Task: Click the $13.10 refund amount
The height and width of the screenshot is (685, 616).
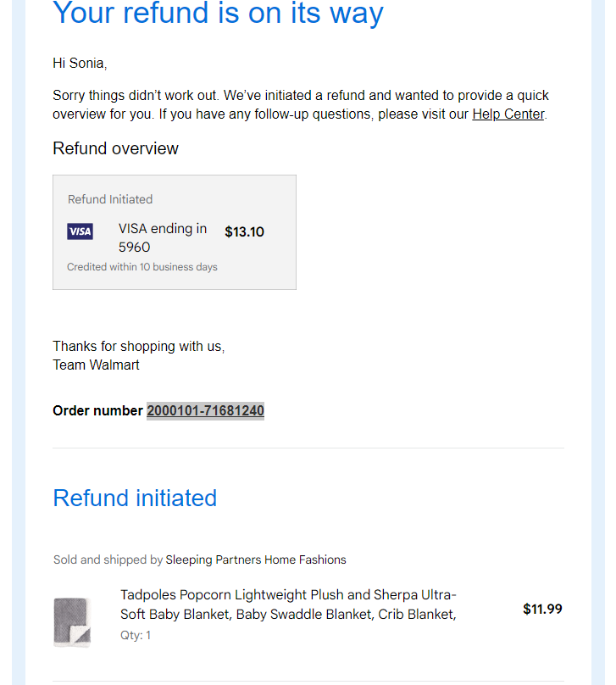Action: pos(245,232)
